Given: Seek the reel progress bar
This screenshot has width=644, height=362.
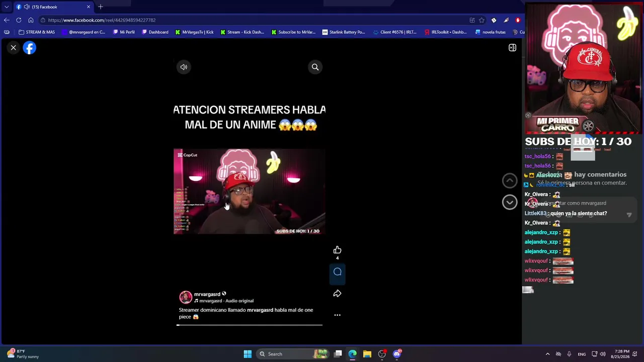Looking at the screenshot, I should coord(249,325).
